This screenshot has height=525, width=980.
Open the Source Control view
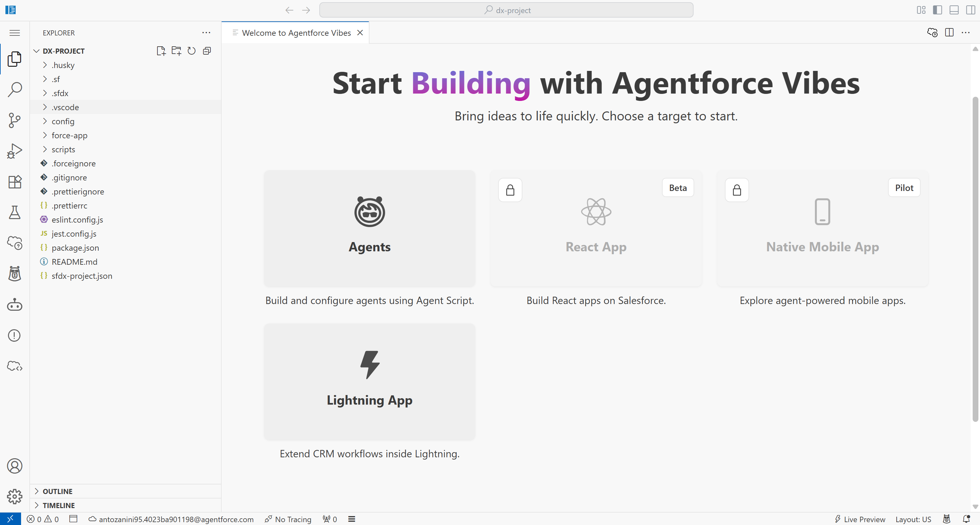click(14, 120)
